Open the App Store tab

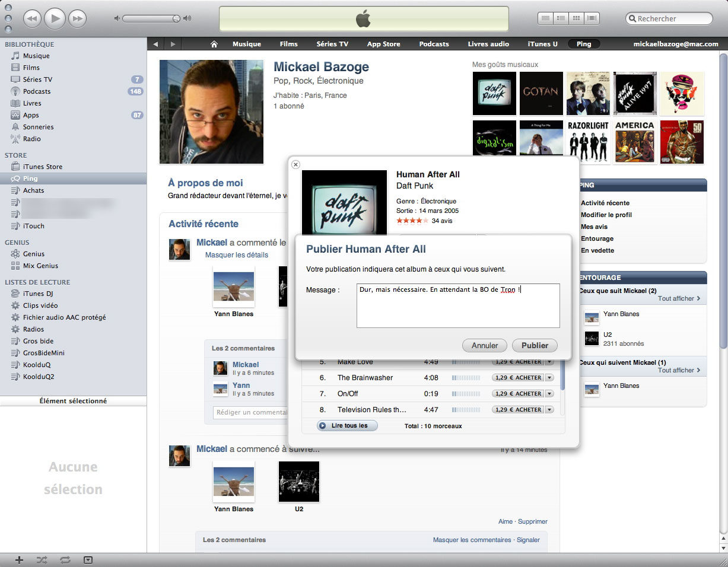tap(384, 44)
